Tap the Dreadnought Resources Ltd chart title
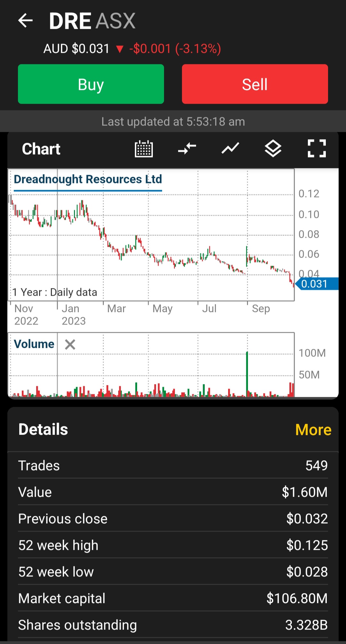346x644 pixels. (x=88, y=179)
